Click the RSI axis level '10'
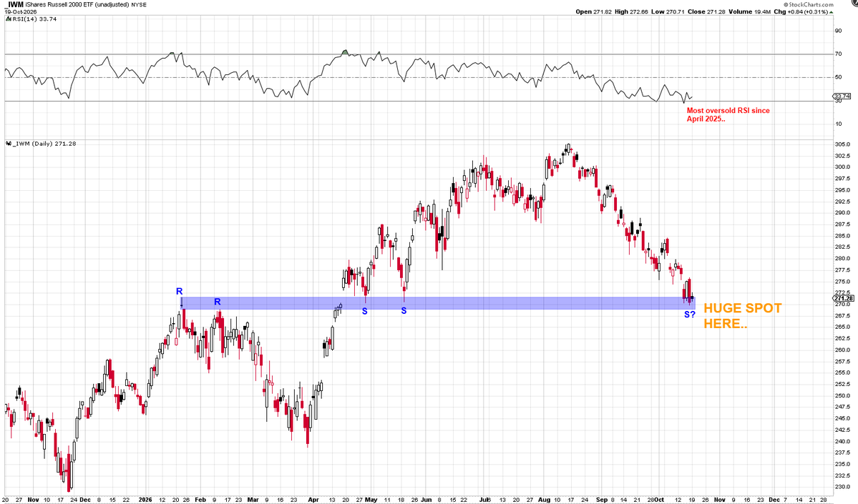This screenshot has width=858, height=504. point(838,124)
